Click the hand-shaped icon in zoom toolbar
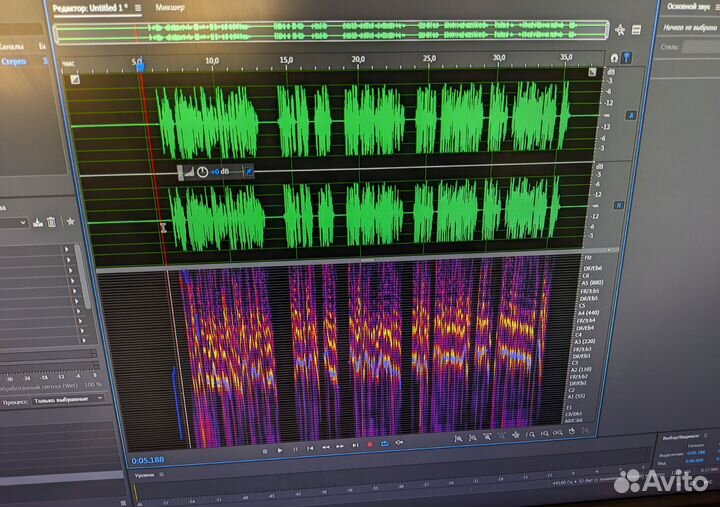The width and height of the screenshot is (720, 507). [x=572, y=431]
